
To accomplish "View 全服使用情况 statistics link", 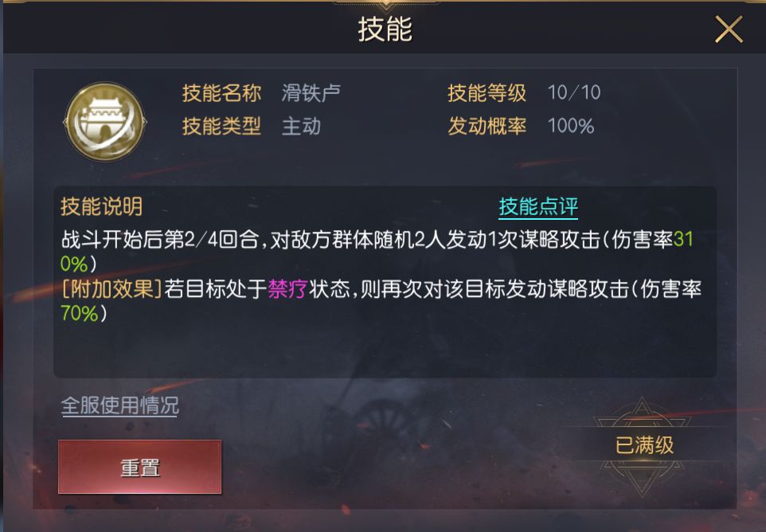I will pyautogui.click(x=120, y=405).
